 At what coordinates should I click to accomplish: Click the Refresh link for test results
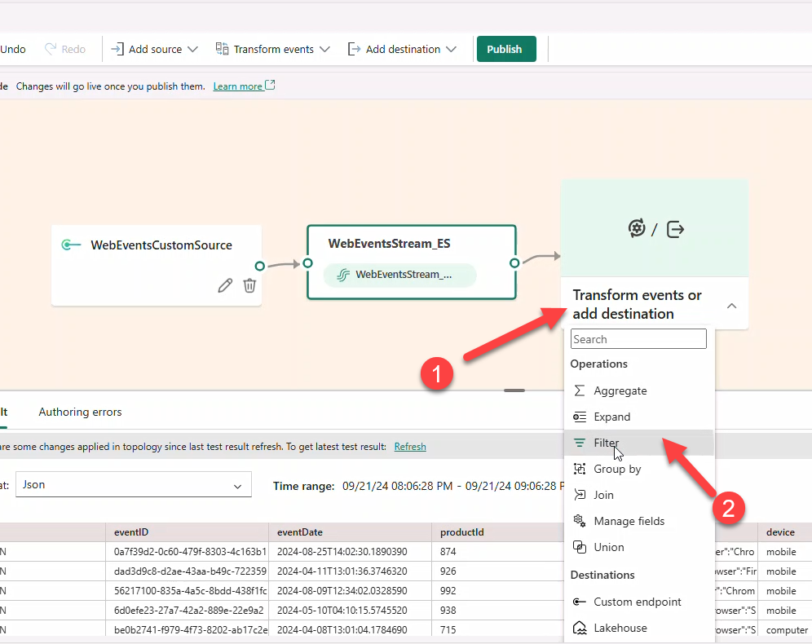410,447
